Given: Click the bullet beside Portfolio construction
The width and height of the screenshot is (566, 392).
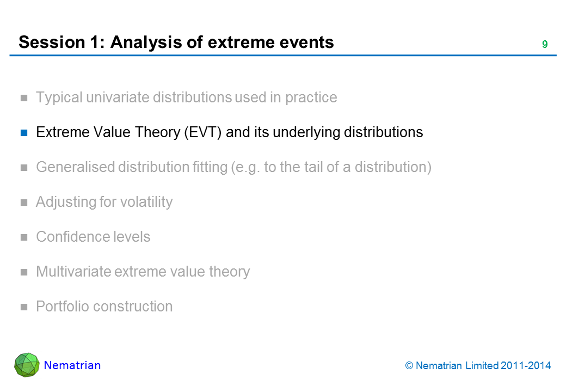Looking at the screenshot, I should [24, 307].
